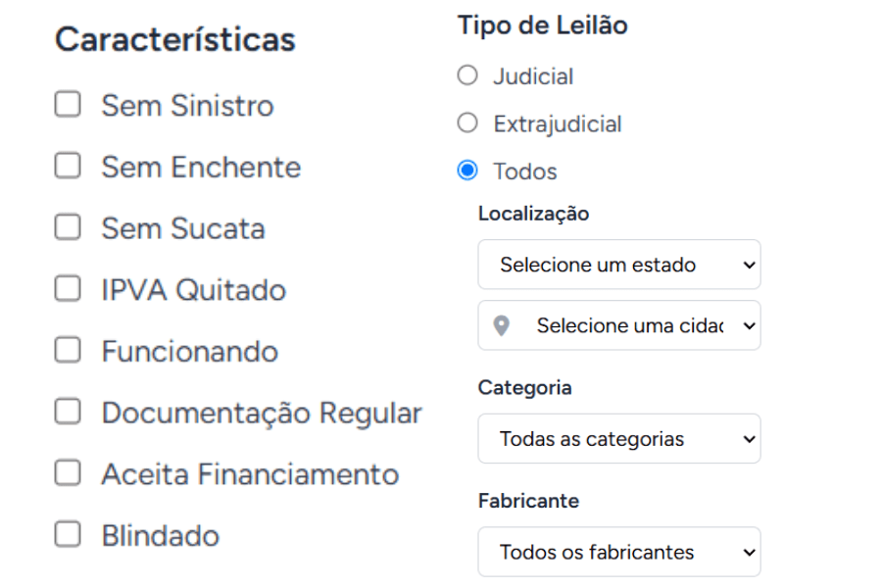Open the "Selecione um estado" dropdown
This screenshot has width=882, height=588.
pos(618,265)
